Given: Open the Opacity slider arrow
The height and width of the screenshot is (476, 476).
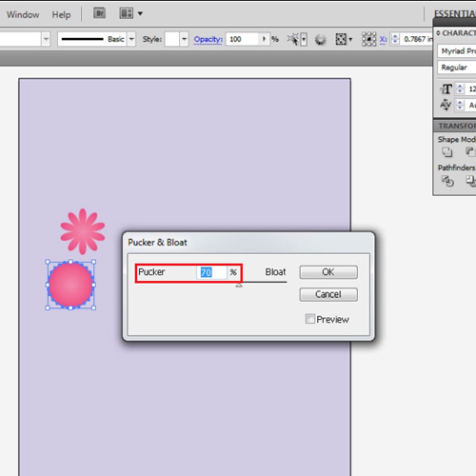Looking at the screenshot, I should 264,39.
